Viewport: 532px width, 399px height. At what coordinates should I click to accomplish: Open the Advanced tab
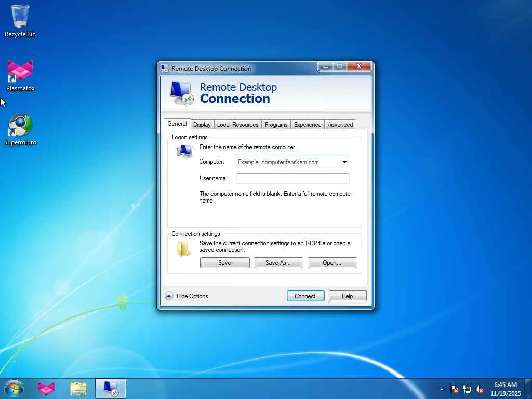coord(340,125)
